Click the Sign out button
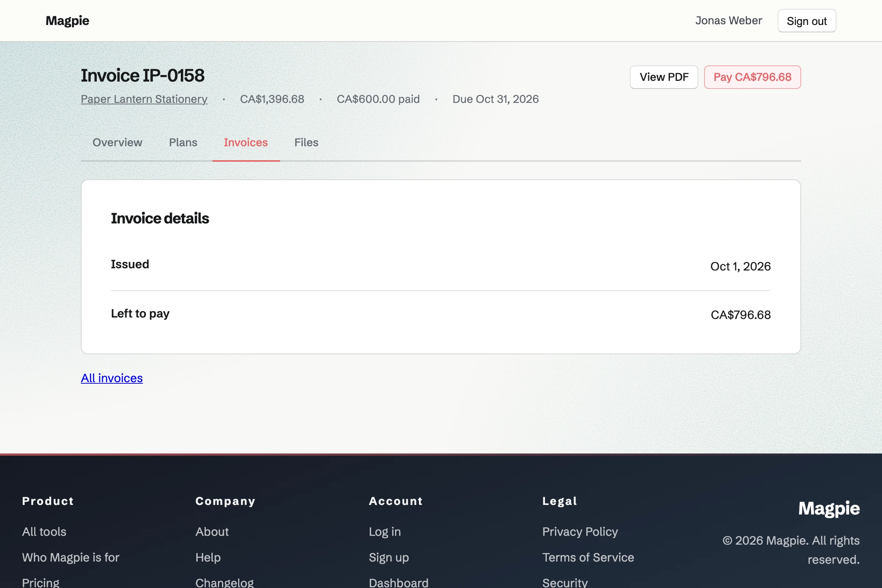The height and width of the screenshot is (588, 882). (x=807, y=21)
